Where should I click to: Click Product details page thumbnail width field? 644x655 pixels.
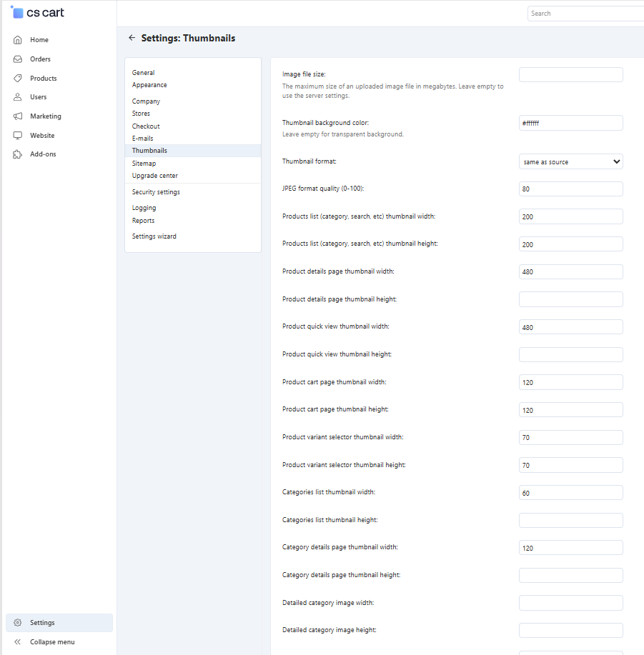(x=571, y=271)
